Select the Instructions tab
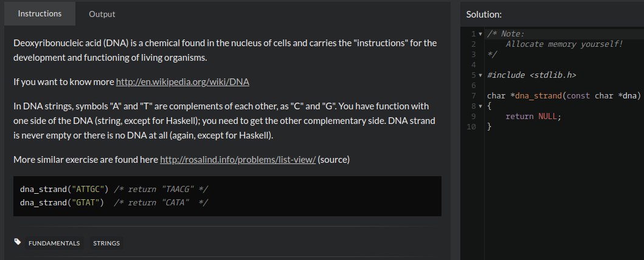This screenshot has height=260, width=644. click(40, 13)
